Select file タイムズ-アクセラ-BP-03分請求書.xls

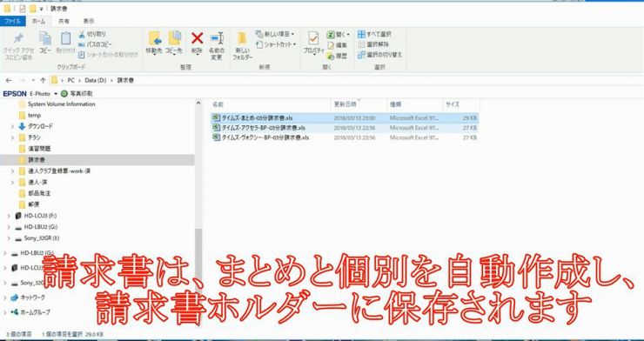click(345, 128)
